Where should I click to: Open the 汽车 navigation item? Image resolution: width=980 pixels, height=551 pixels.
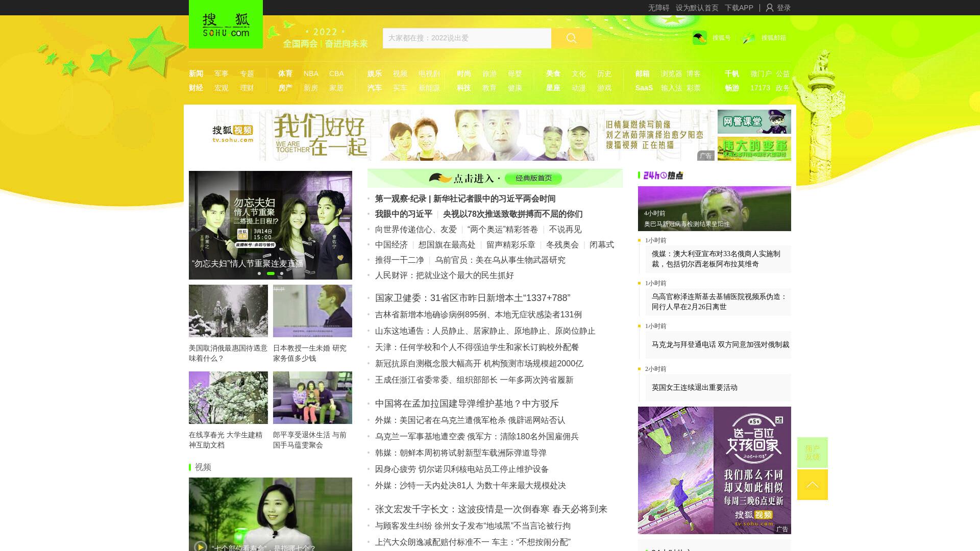375,88
